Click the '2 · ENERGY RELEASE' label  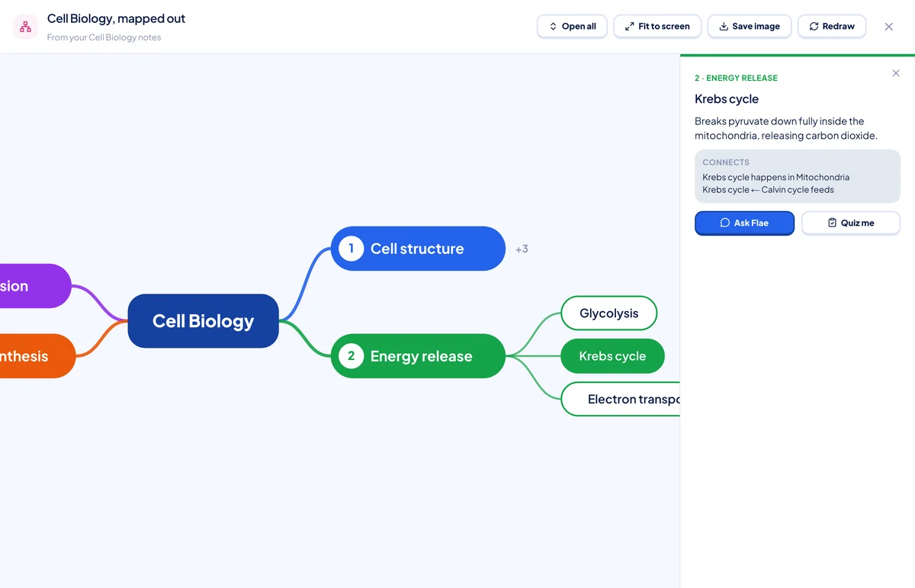736,78
